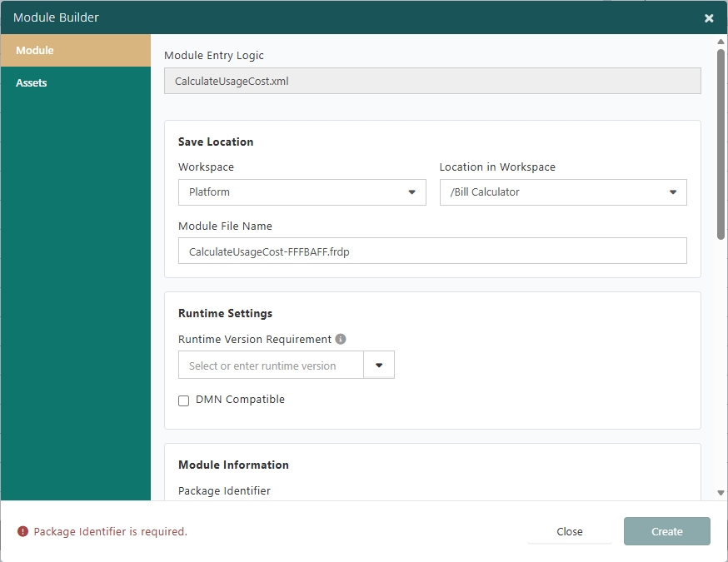Click the 'Save Location' heading
Screen dimensions: 728x562
tap(216, 142)
